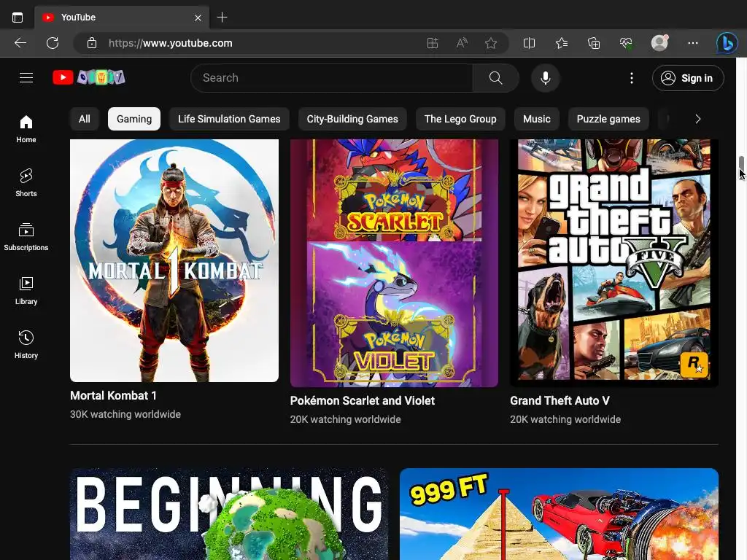This screenshot has height=560, width=747.
Task: Open the Mortal Kombat 1 game cover
Action: coord(174,260)
